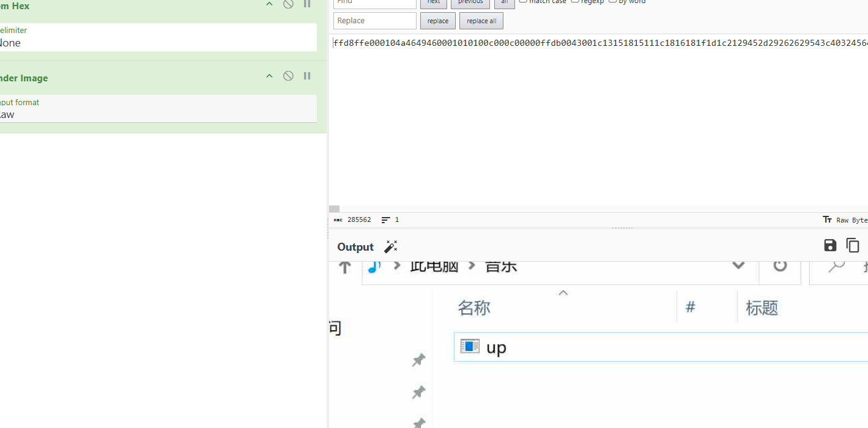Click the replace all button
Screen dimensions: 868x428
[481, 20]
